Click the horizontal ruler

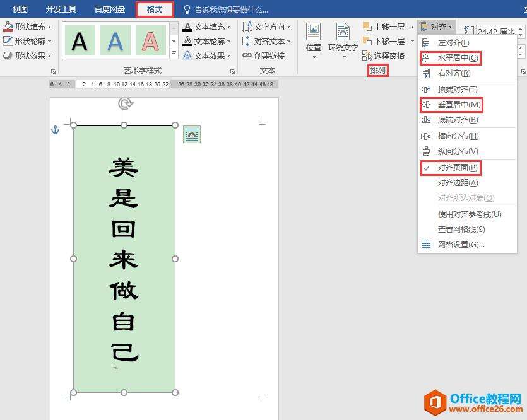[x=163, y=85]
